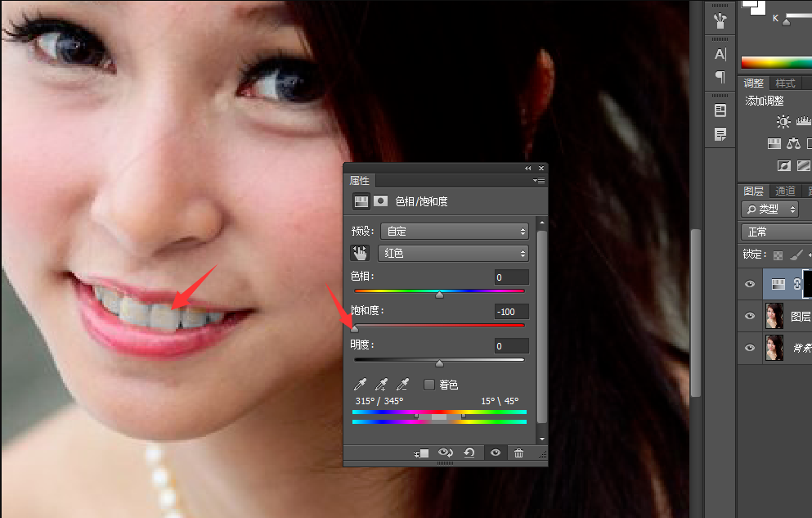The width and height of the screenshot is (812, 518).
Task: Click the 添加调整 label
Action: 765,101
